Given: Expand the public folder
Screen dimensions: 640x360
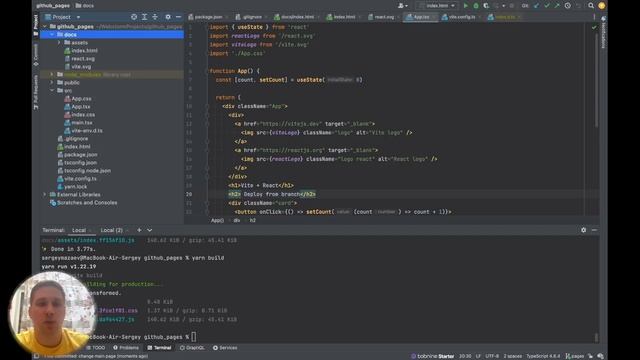Looking at the screenshot, I should click(52, 82).
